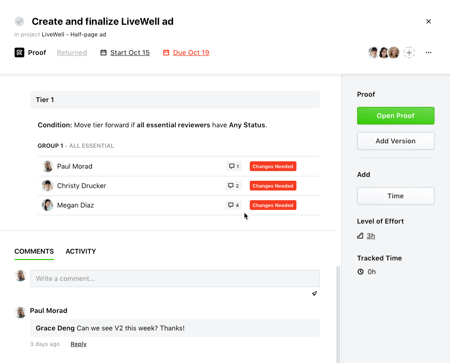Image resolution: width=450 pixels, height=363 pixels.
Task: Click the 3 days ago timestamp
Action: coord(45,344)
